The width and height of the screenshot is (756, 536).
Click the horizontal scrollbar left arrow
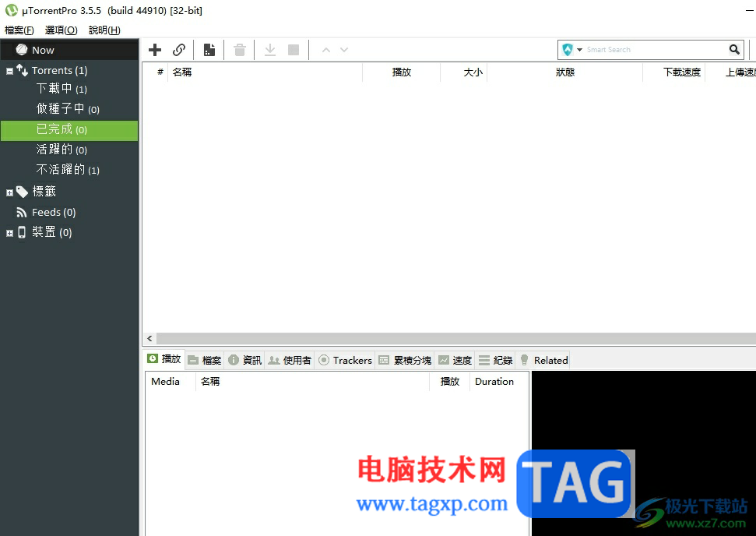point(149,339)
